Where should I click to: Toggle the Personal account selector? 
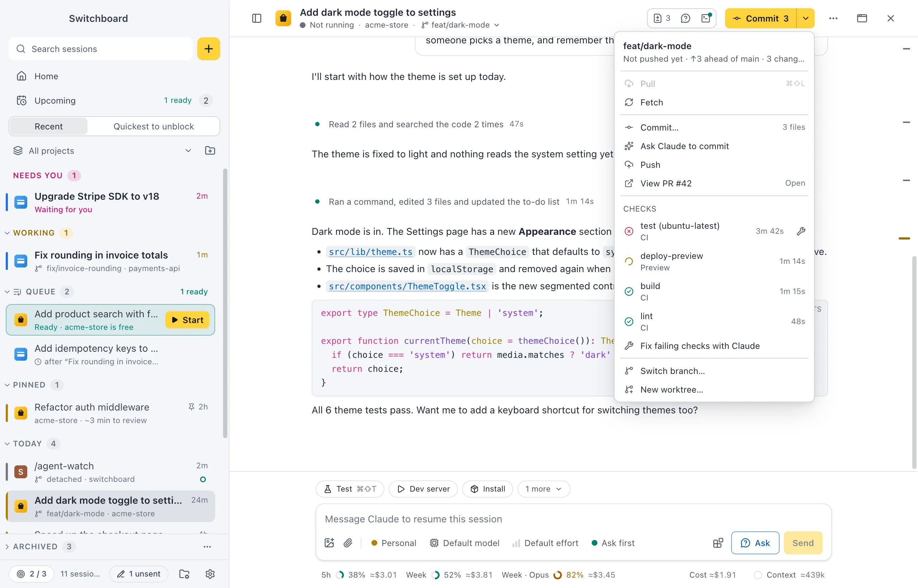tap(394, 543)
